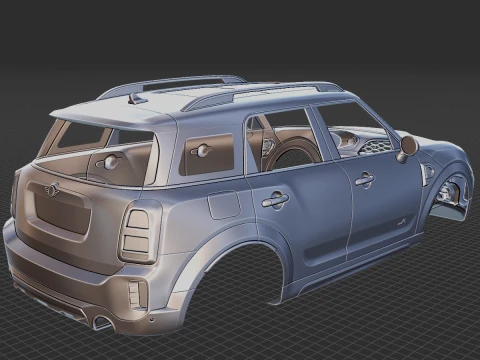
Task: Select the rear door's exterior handle
Action: coord(275,200)
